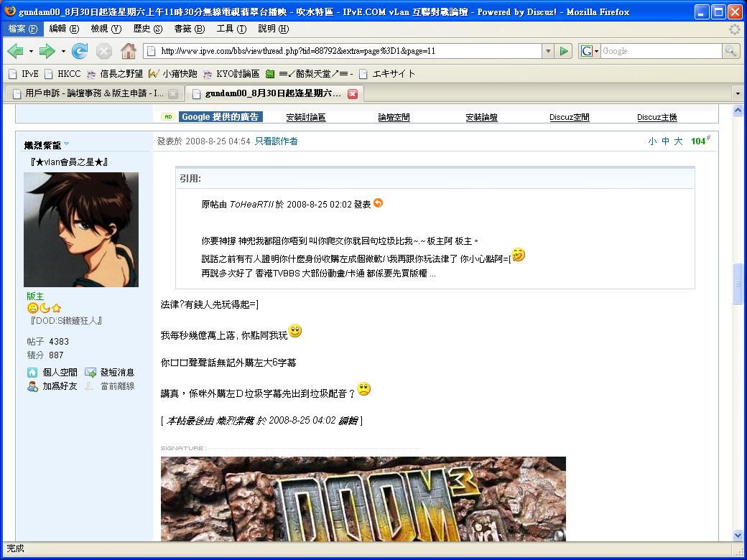Select large font size 大
Image resolution: width=747 pixels, height=560 pixels.
pos(678,141)
